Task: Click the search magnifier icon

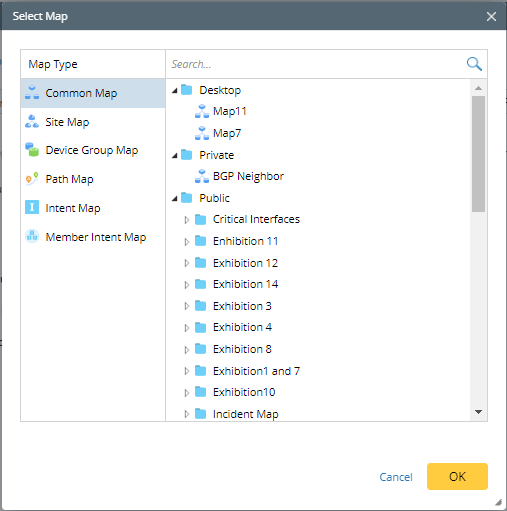Action: coord(474,64)
